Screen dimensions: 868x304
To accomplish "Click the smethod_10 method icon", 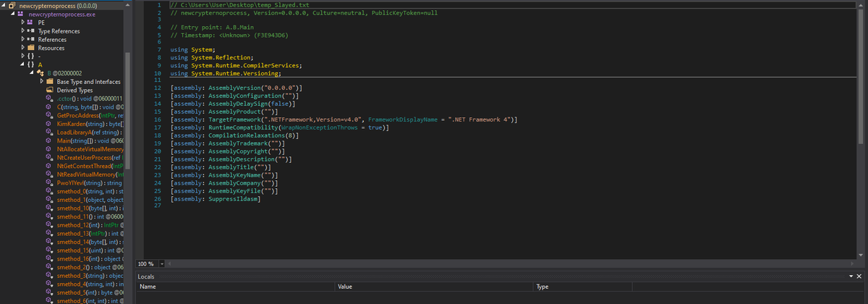I will [x=51, y=208].
